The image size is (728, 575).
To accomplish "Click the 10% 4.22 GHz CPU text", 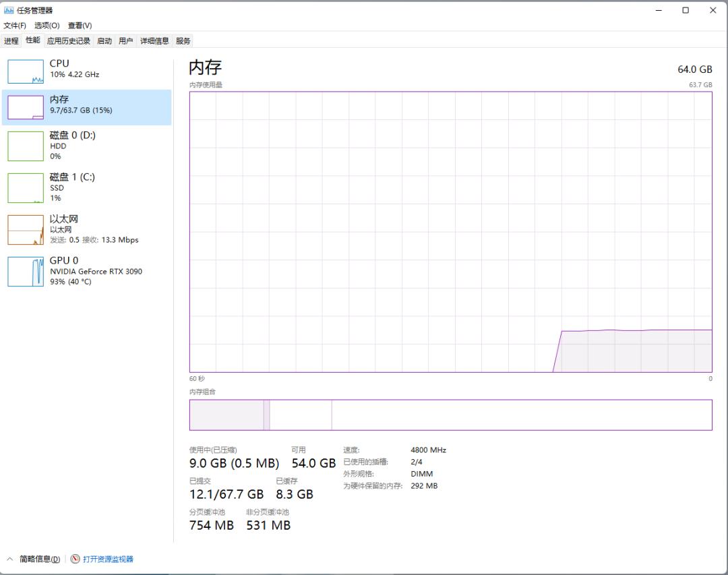I will [75, 74].
